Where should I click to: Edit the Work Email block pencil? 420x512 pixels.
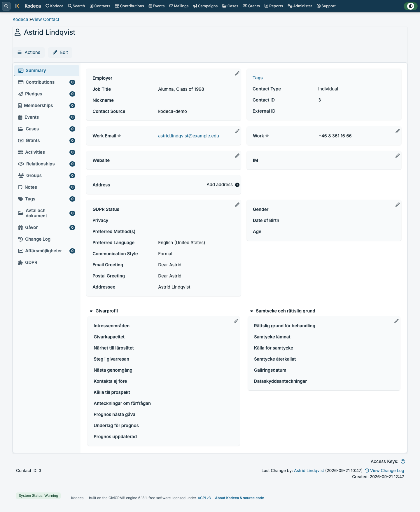tap(237, 131)
